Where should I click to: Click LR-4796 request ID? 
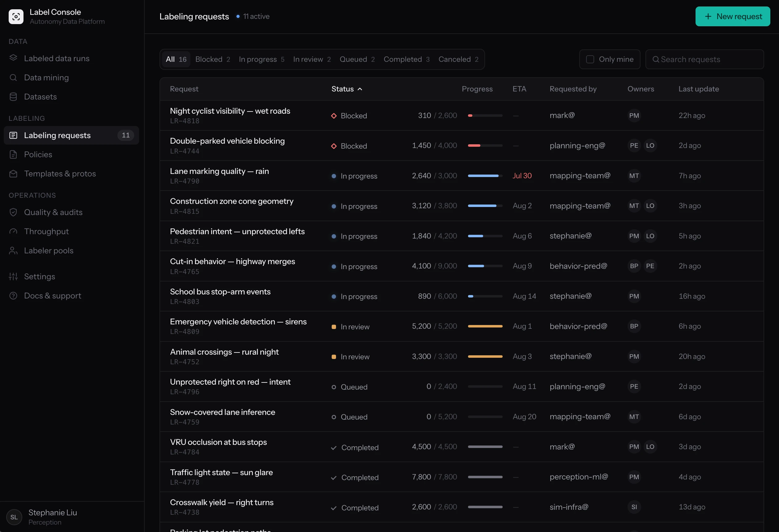coord(185,392)
